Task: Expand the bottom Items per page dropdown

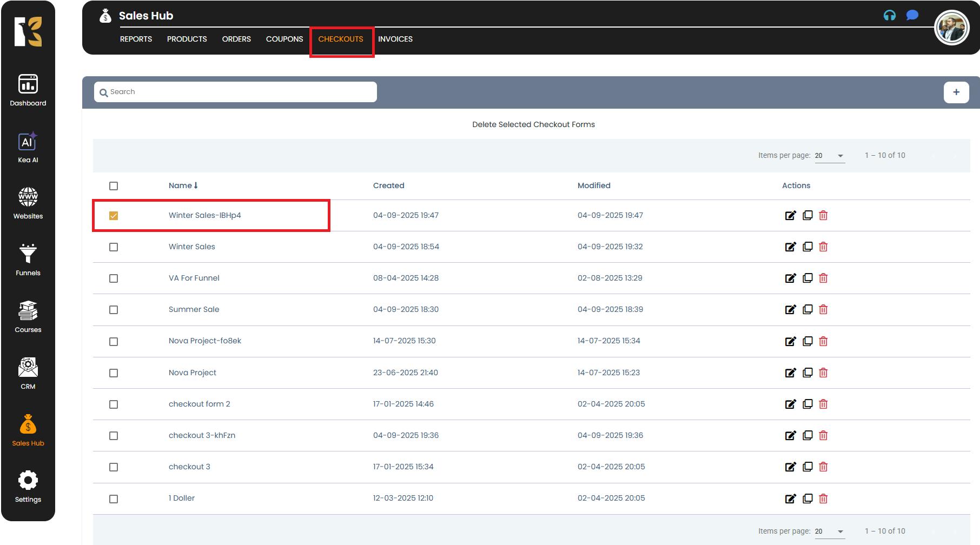Action: 830,531
